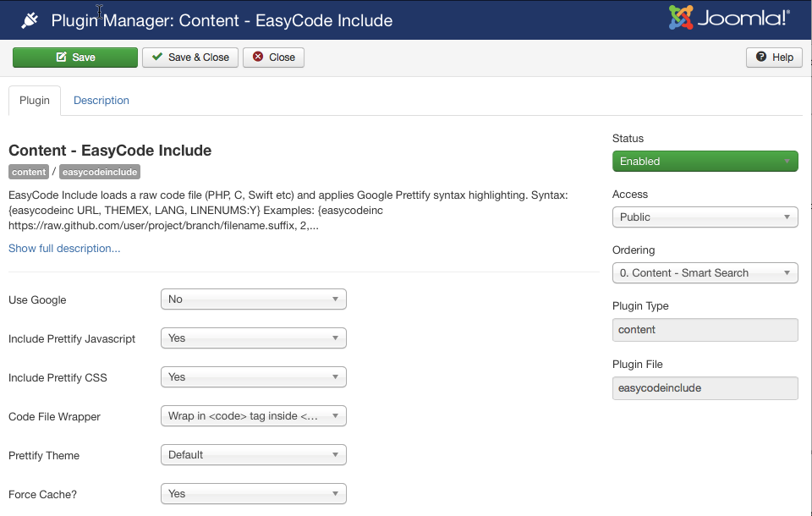The image size is (812, 516).
Task: Open Include Prettify Javascript dropdown
Action: (x=253, y=338)
